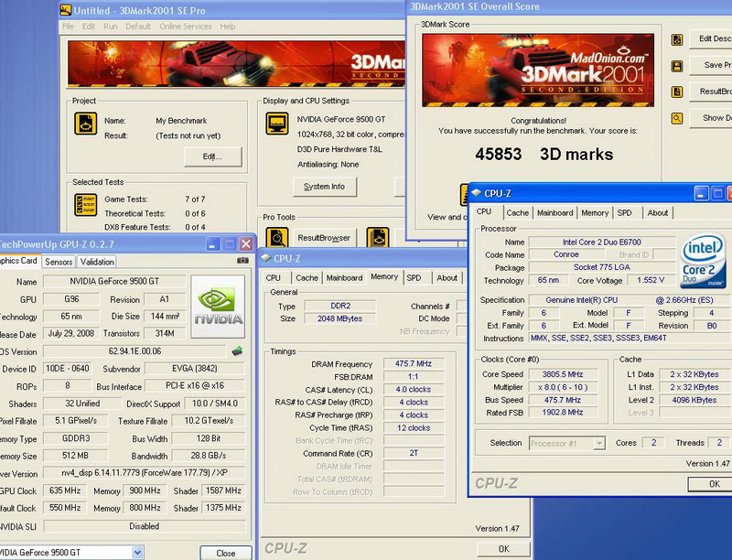Screen dimensions: 732x560
Task: Click the Edit Description icon in score window
Action: 677,39
